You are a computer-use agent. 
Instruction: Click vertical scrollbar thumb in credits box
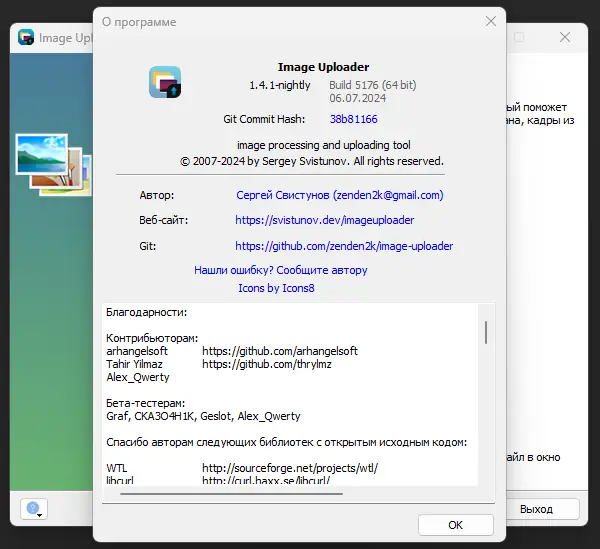[486, 332]
